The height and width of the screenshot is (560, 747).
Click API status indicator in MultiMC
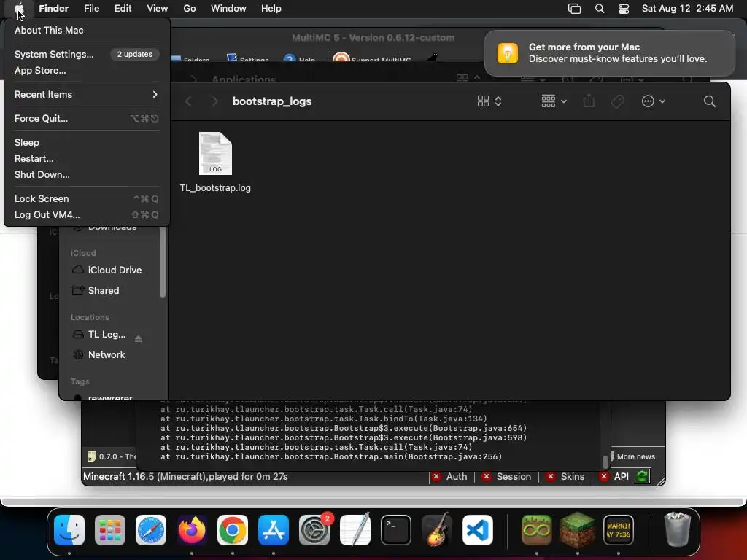[x=616, y=477]
